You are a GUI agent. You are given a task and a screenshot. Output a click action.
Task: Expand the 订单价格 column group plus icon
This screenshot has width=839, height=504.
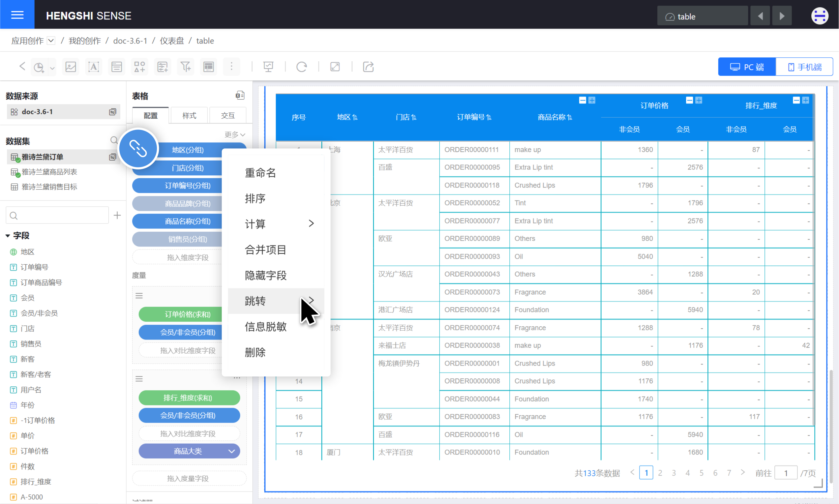click(x=699, y=100)
